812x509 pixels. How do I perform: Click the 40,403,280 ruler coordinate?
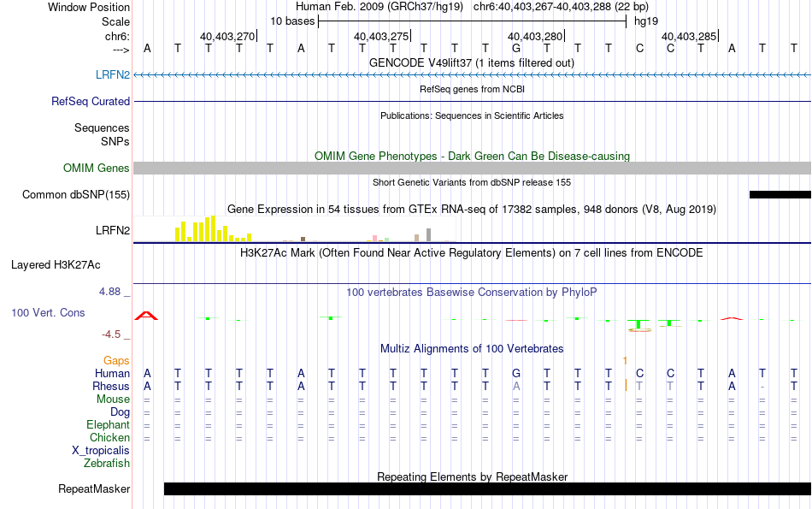pyautogui.click(x=535, y=36)
